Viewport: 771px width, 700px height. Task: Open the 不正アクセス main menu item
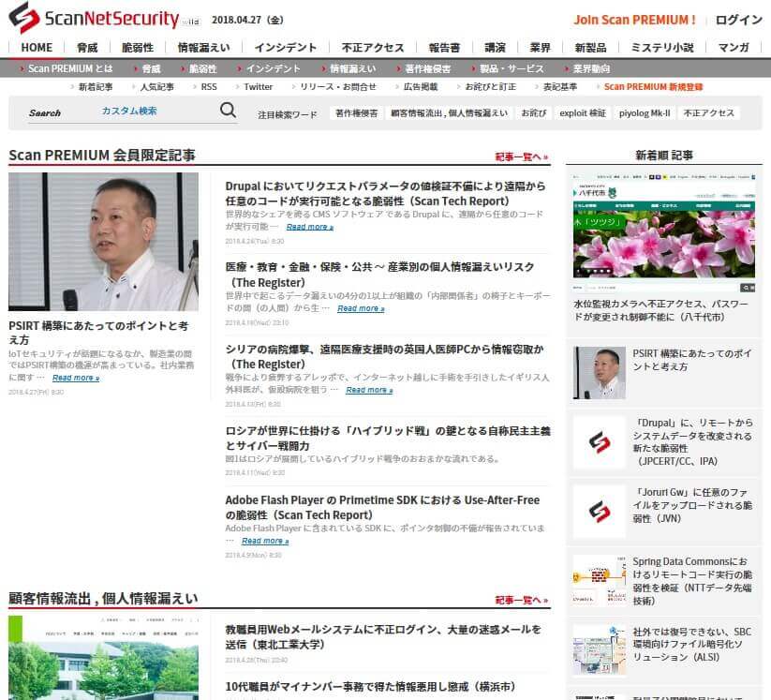pyautogui.click(x=373, y=47)
